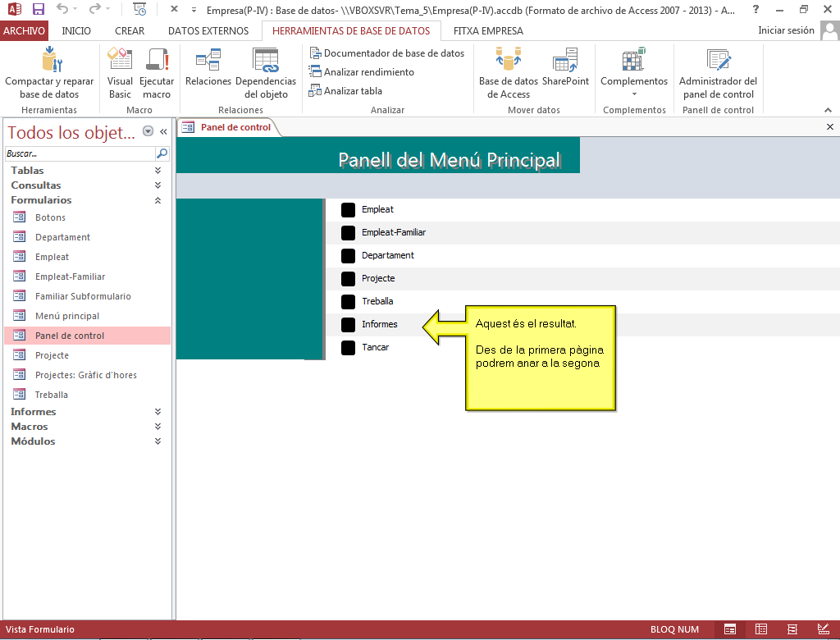
Task: Select Familiar Subformulario form
Action: click(87, 296)
